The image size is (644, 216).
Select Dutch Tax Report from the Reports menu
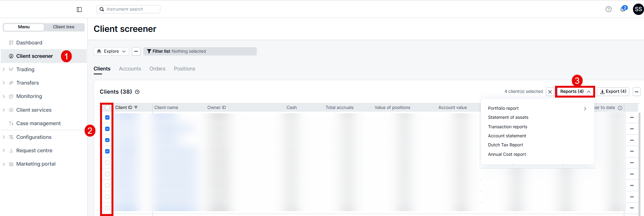tap(505, 145)
